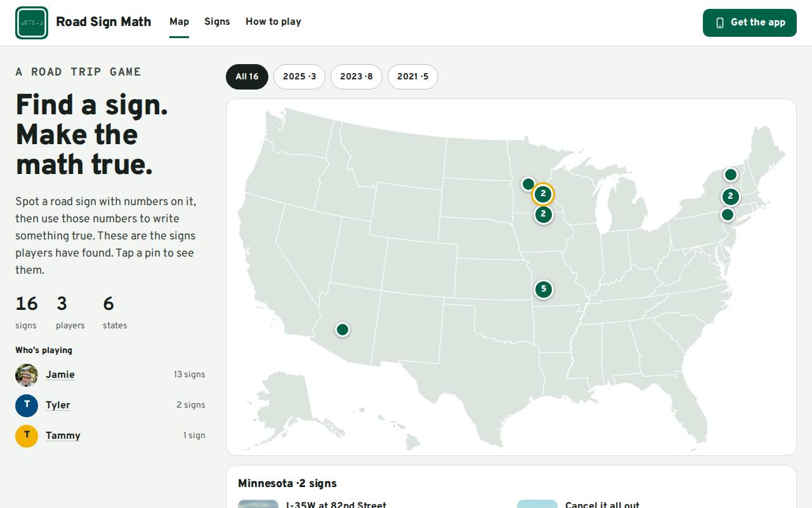Click the 13 signs count beside Jamie

[x=189, y=375]
